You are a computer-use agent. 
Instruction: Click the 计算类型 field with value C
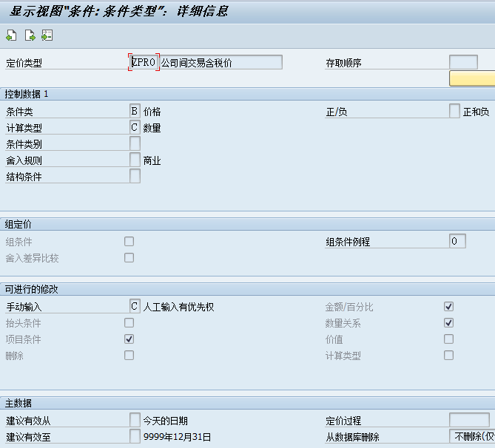[135, 127]
